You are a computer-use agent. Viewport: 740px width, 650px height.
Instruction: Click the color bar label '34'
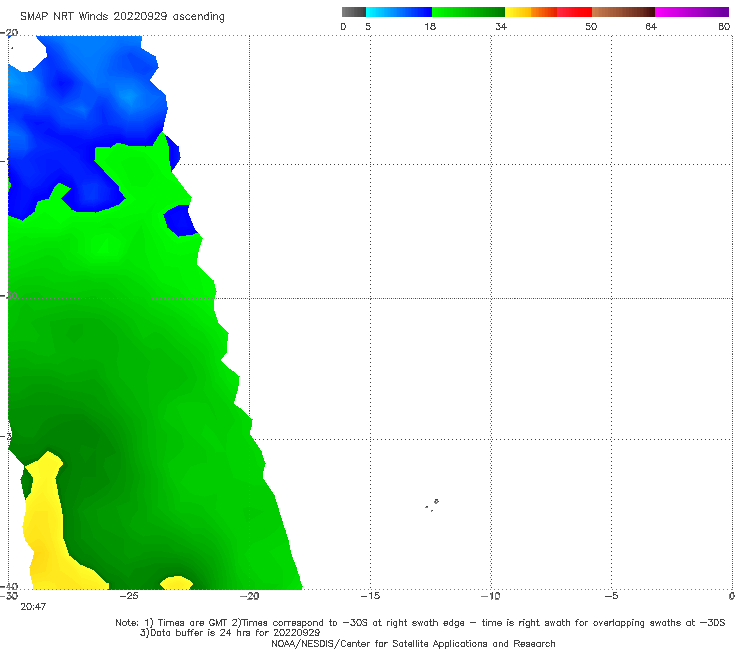(501, 26)
